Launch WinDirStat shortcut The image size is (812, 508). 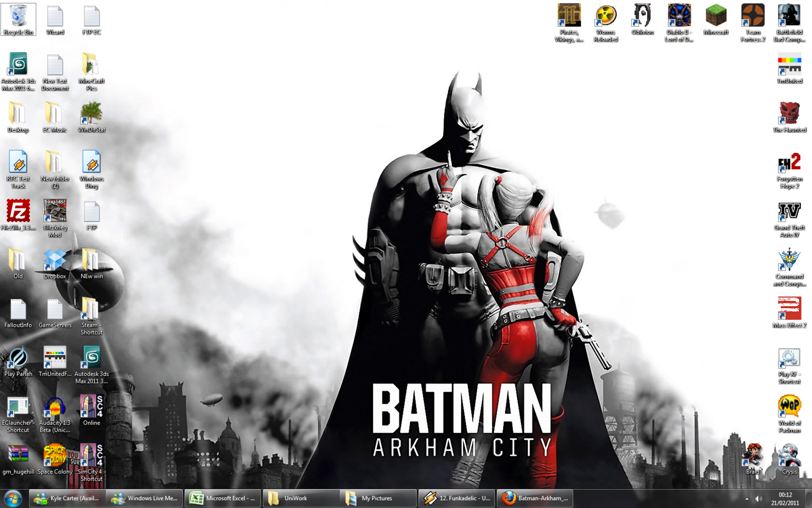(92, 117)
